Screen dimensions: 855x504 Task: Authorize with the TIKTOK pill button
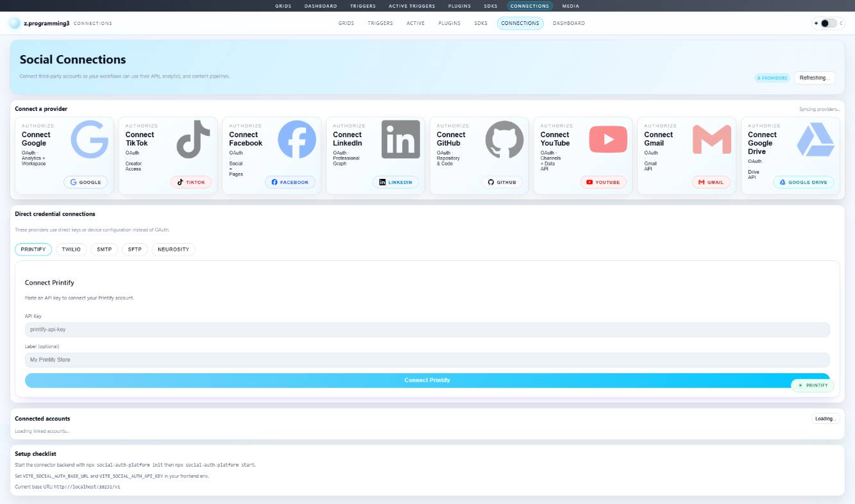point(191,182)
